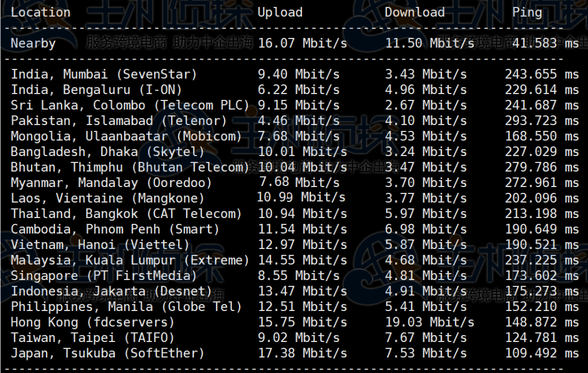588x373 pixels.
Task: Click Hong Kong download 19.03 Mbit/s
Action: [x=430, y=323]
